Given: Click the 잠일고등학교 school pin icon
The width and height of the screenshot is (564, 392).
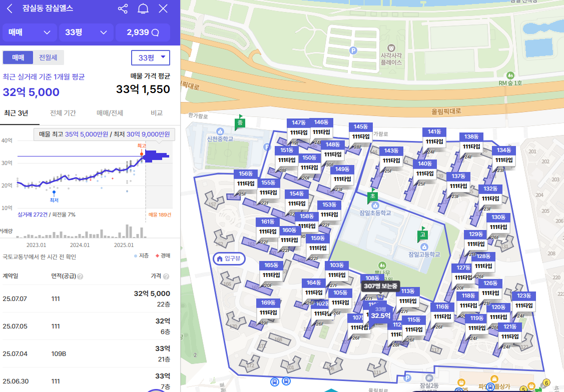Looking at the screenshot, I should 424,247.
